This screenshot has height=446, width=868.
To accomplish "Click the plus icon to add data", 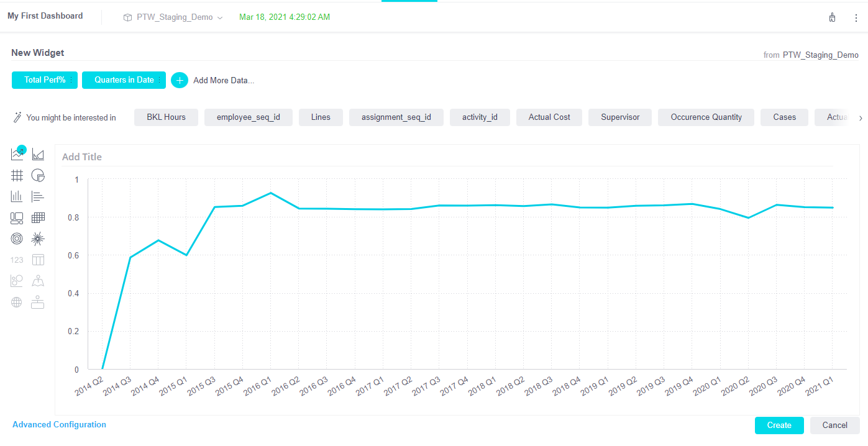I will tap(180, 80).
